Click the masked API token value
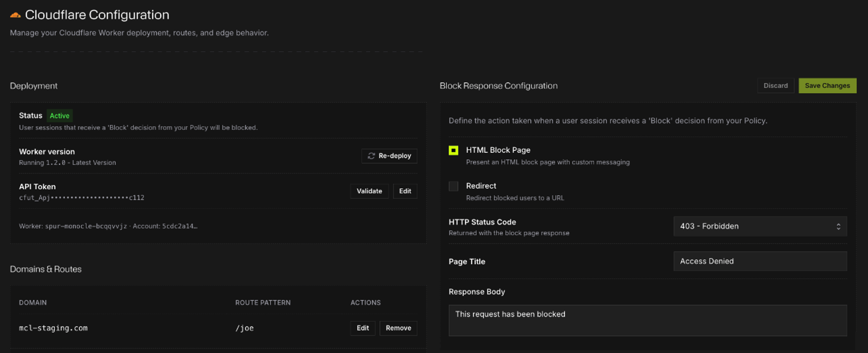Image resolution: width=868 pixels, height=353 pixels. click(x=82, y=198)
